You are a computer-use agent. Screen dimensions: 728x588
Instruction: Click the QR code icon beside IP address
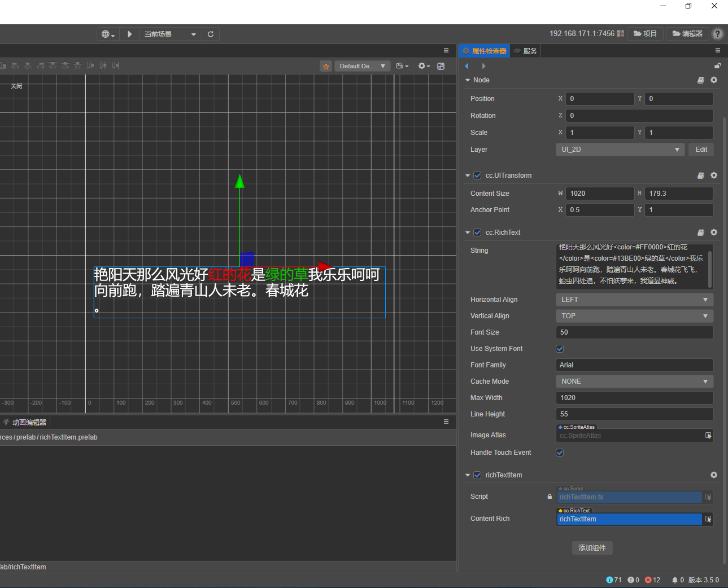pyautogui.click(x=621, y=34)
